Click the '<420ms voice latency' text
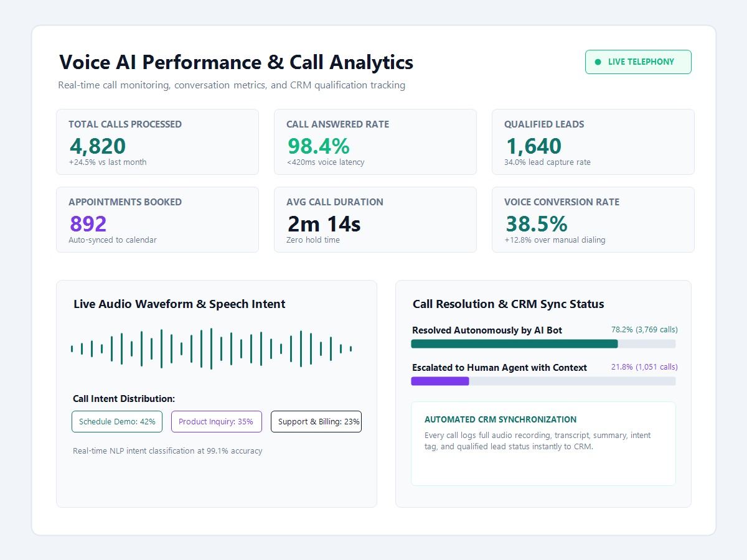Viewport: 747px width, 560px height. click(x=326, y=162)
